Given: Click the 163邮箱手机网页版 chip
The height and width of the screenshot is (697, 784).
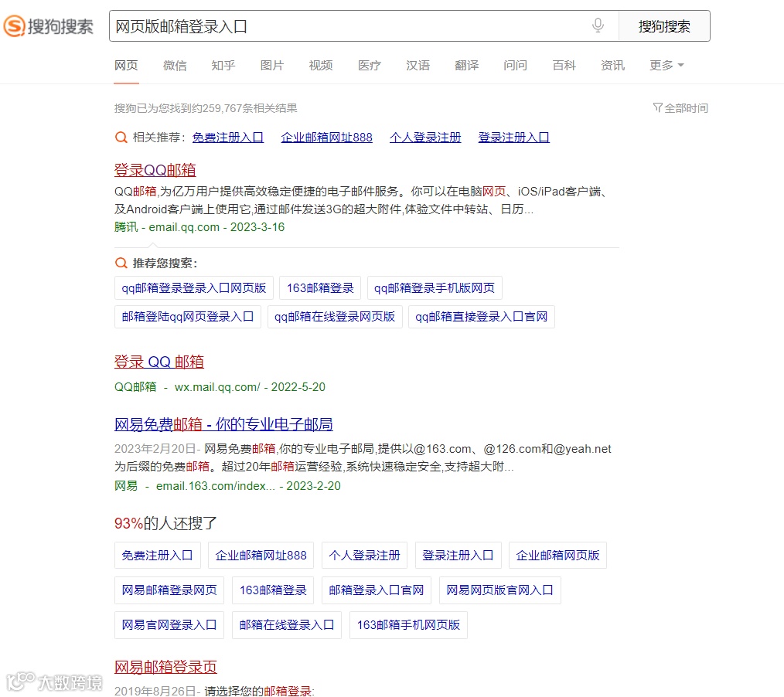Looking at the screenshot, I should click(x=408, y=625).
